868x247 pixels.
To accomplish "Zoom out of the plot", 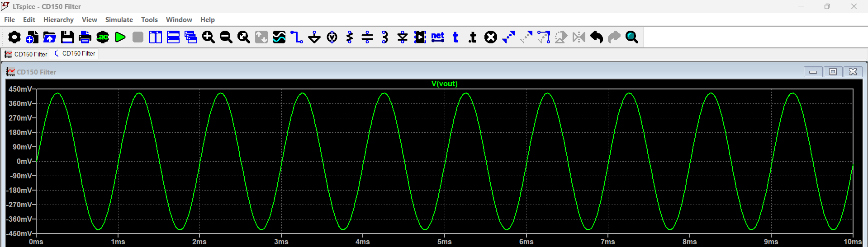I will pyautogui.click(x=226, y=37).
